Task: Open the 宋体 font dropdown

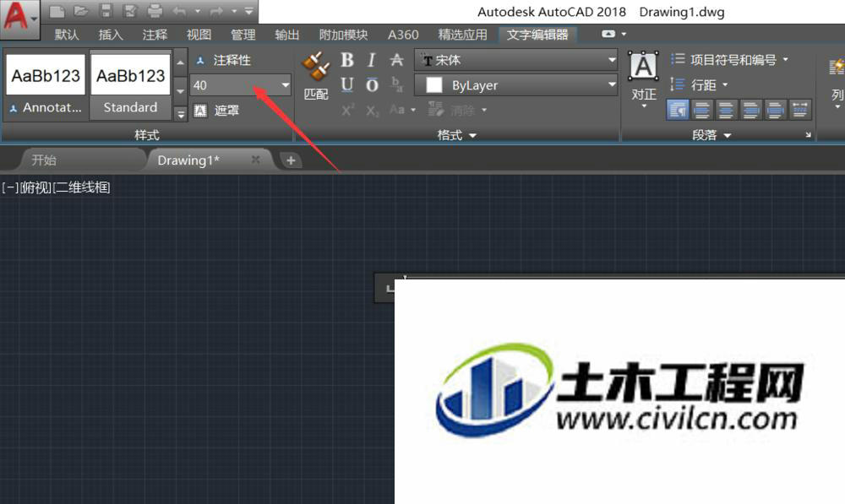Action: 612,60
